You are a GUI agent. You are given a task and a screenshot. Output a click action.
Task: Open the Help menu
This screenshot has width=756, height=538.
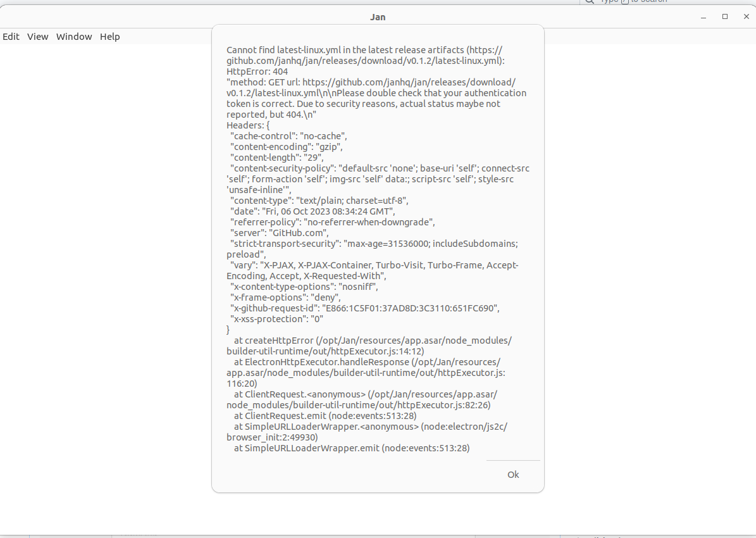109,37
